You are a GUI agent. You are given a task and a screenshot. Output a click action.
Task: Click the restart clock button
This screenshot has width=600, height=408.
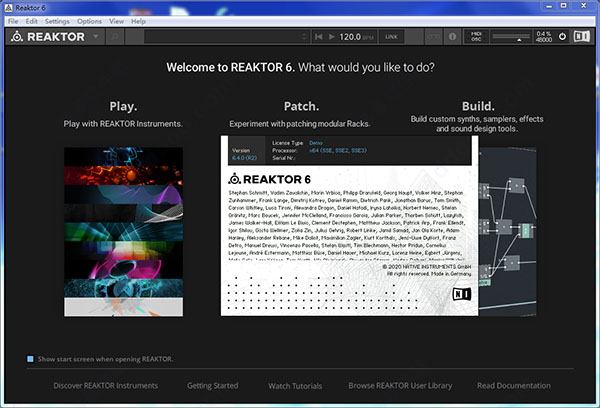(318, 37)
